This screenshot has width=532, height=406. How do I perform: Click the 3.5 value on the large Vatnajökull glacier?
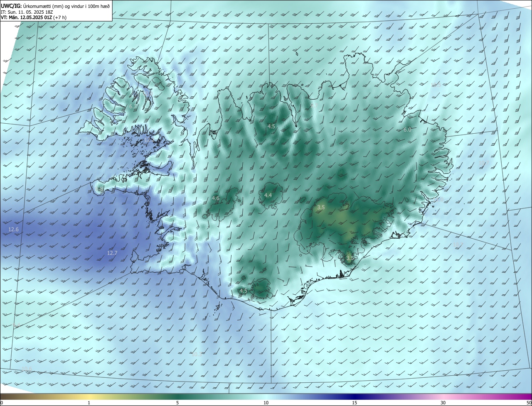tap(321, 207)
